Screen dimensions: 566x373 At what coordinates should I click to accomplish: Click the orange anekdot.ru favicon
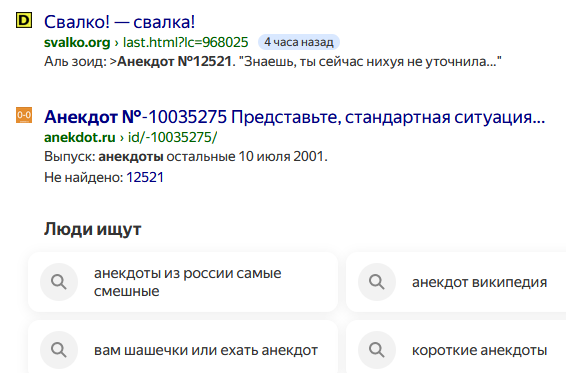(x=24, y=115)
